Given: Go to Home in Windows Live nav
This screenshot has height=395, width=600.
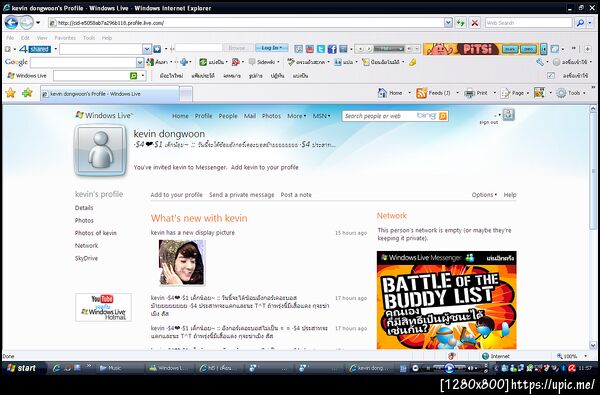Looking at the screenshot, I should [x=180, y=116].
